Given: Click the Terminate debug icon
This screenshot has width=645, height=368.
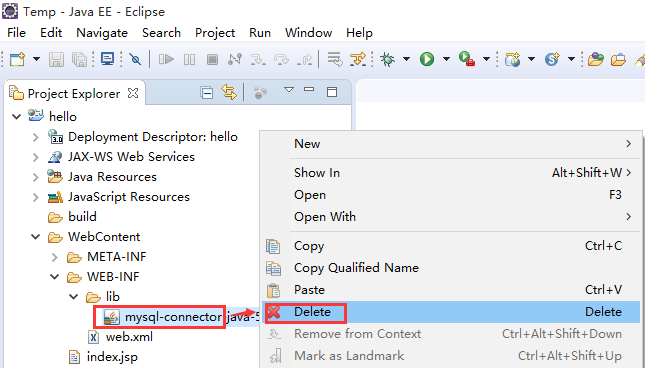Looking at the screenshot, I should [212, 60].
